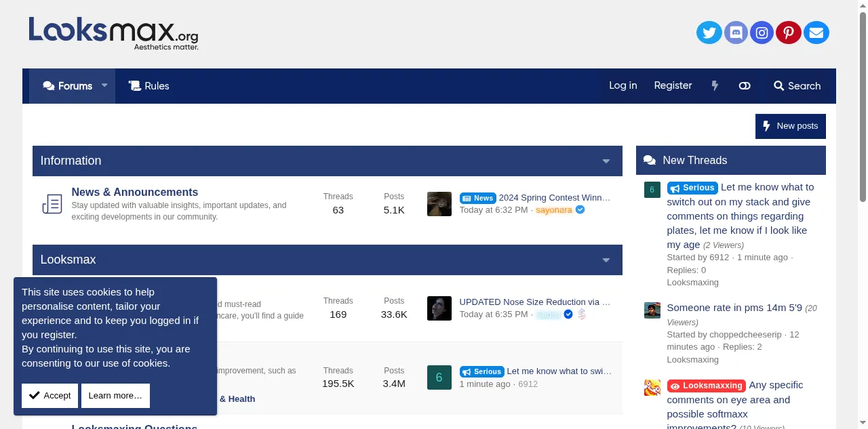868x429 pixels.
Task: Open the Instagram social link icon
Action: click(762, 33)
